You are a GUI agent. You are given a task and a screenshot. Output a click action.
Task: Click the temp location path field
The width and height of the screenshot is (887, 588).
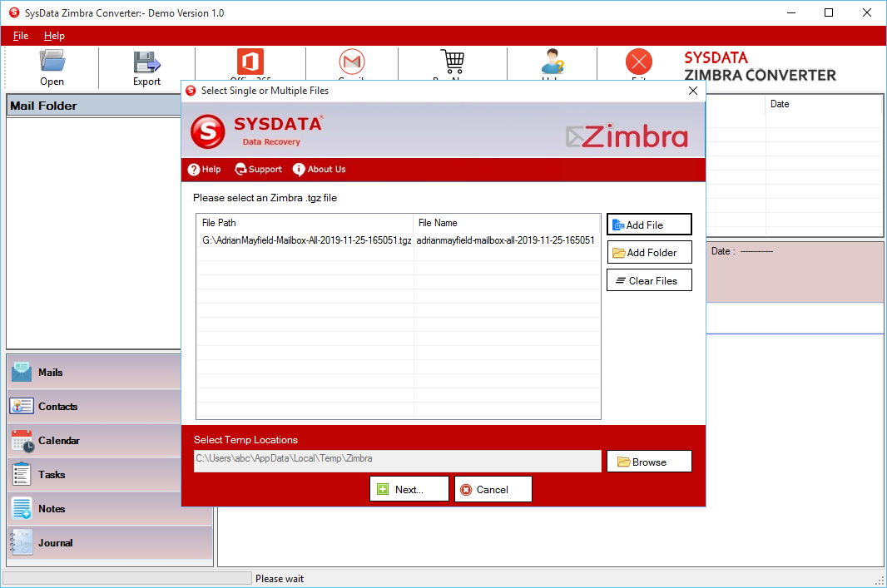point(397,459)
